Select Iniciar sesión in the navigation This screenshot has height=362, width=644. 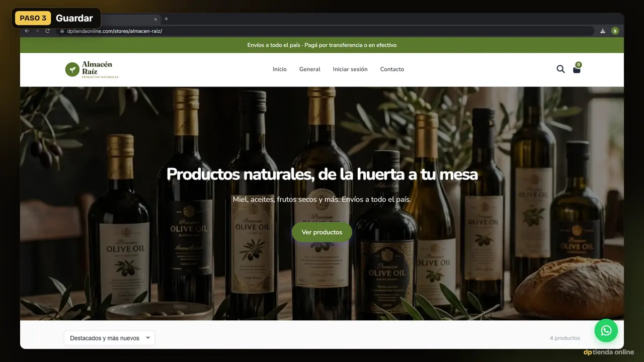[x=350, y=69]
